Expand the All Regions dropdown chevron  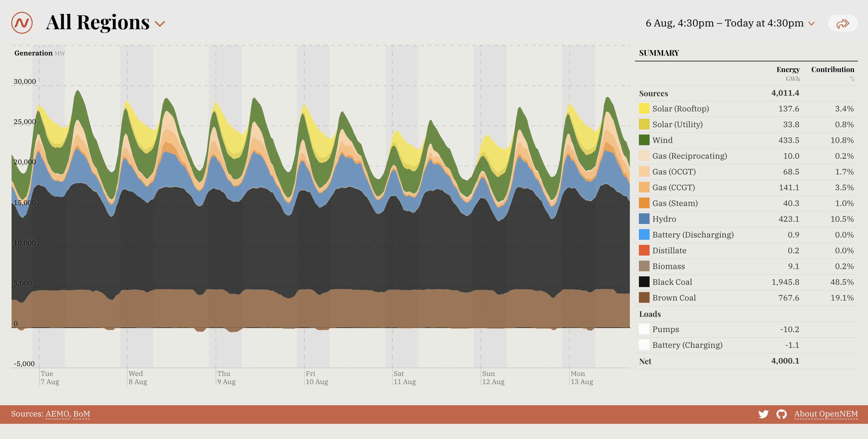coord(160,24)
